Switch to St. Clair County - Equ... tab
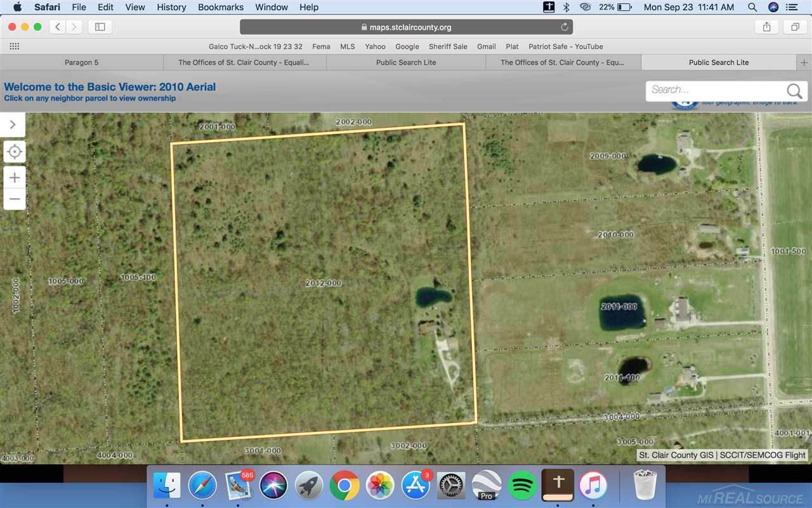Image resolution: width=812 pixels, height=508 pixels. pos(563,62)
